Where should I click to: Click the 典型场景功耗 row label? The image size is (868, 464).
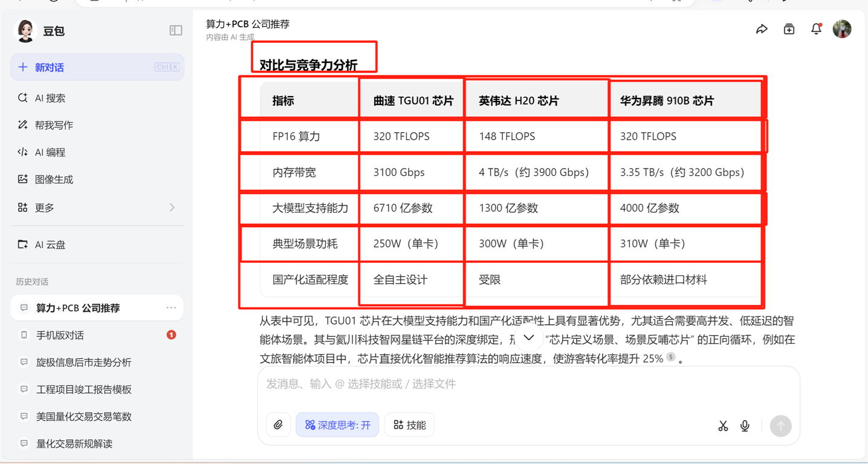point(305,244)
